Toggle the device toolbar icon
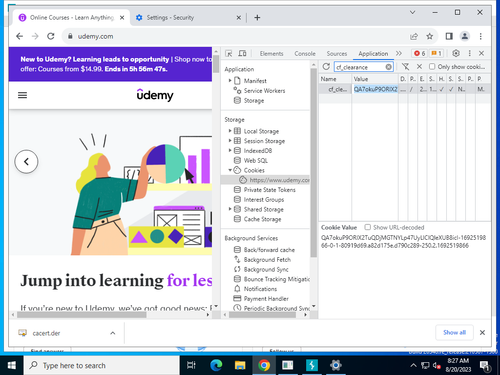This screenshot has height=375, width=500. [242, 53]
